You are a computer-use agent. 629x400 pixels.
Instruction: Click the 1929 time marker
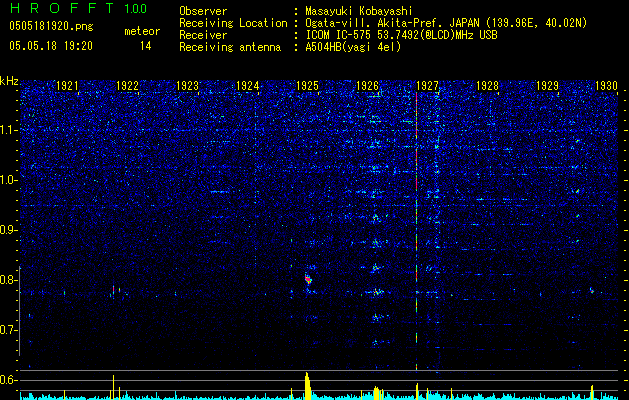(x=547, y=86)
